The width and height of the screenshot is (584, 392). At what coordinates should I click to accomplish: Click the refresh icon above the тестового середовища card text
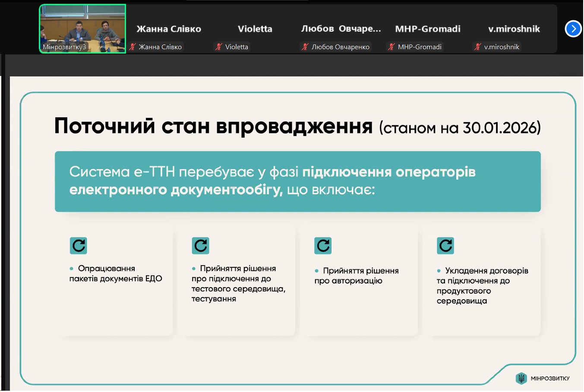tap(201, 246)
